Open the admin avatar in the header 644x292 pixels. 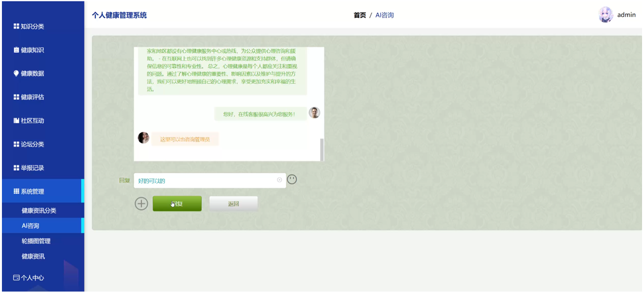[x=606, y=15]
